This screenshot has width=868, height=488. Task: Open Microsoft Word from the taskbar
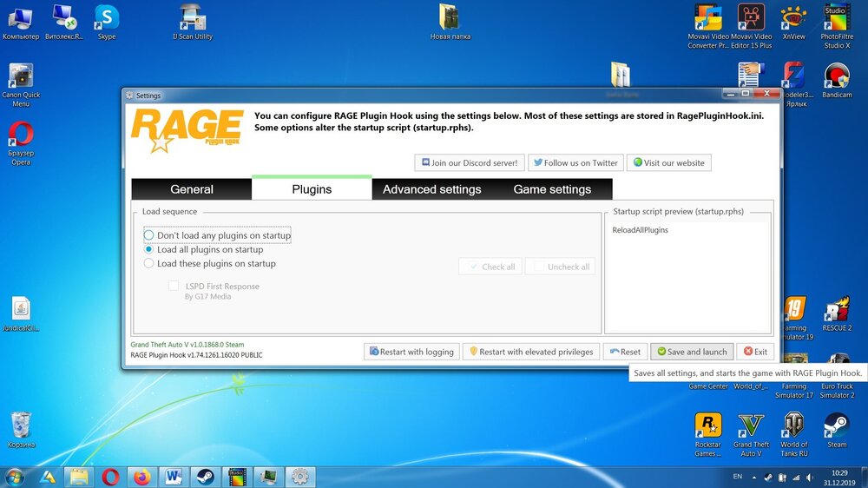pyautogui.click(x=174, y=477)
